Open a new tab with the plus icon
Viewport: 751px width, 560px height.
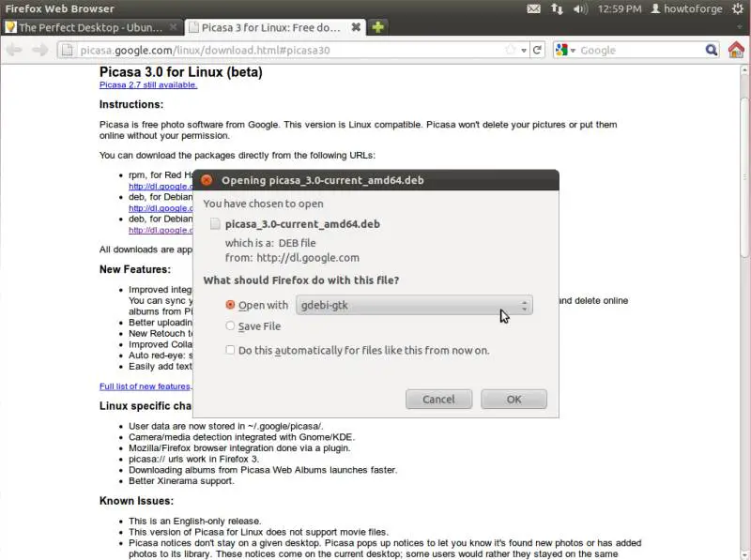[377, 27]
